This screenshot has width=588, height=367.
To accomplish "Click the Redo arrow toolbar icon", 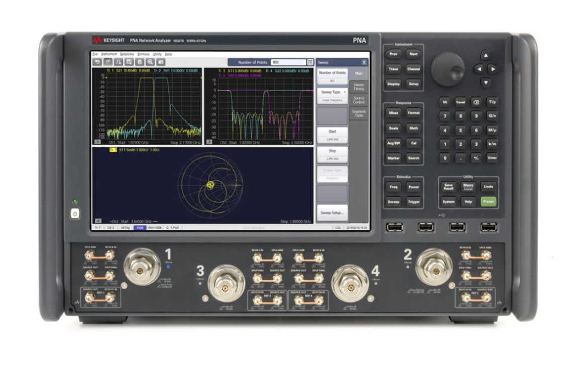I will (x=109, y=61).
